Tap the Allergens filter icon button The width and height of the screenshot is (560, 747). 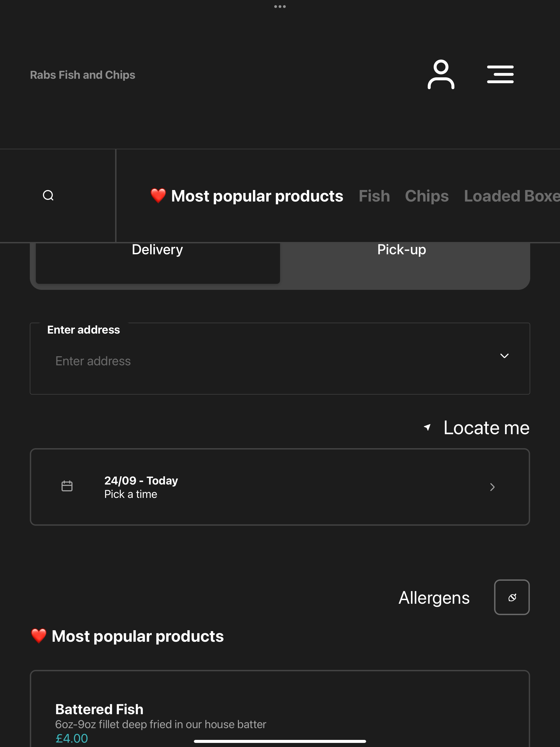click(x=512, y=597)
